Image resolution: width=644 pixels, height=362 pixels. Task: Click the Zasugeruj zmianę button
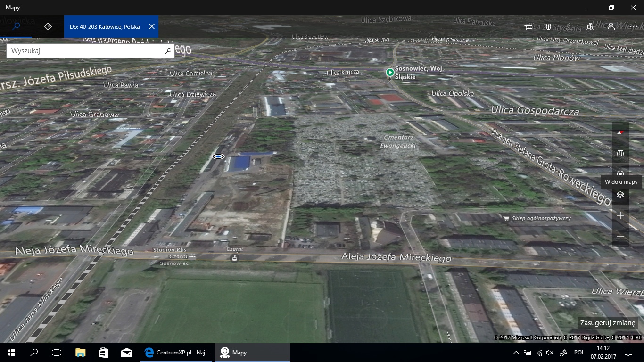pos(608,323)
